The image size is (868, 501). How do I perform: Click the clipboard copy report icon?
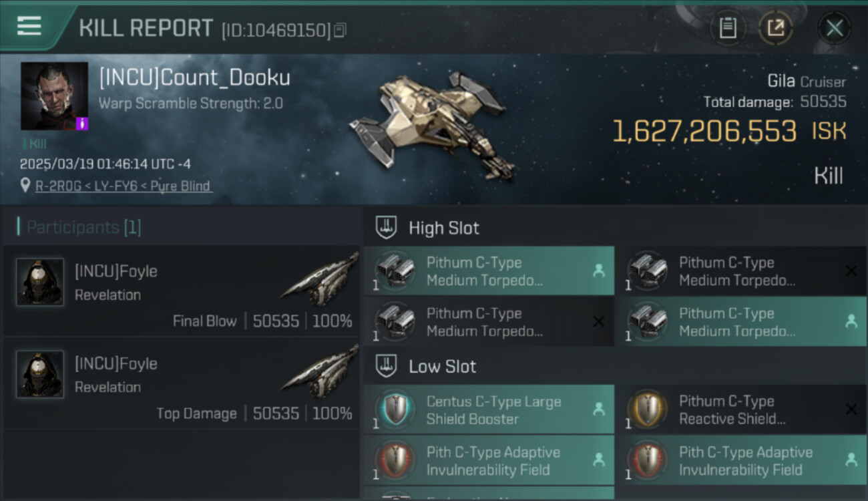click(728, 28)
